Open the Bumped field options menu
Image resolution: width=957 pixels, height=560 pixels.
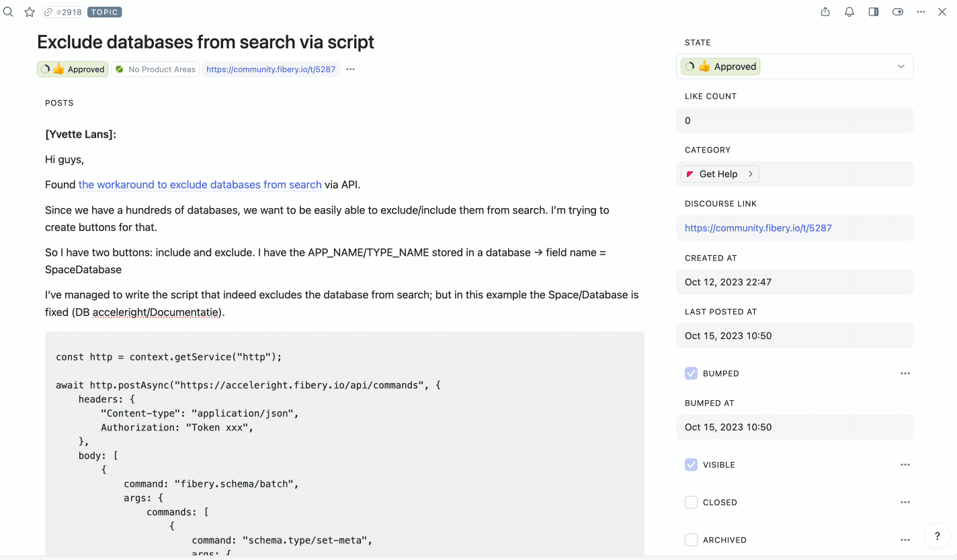(x=905, y=373)
